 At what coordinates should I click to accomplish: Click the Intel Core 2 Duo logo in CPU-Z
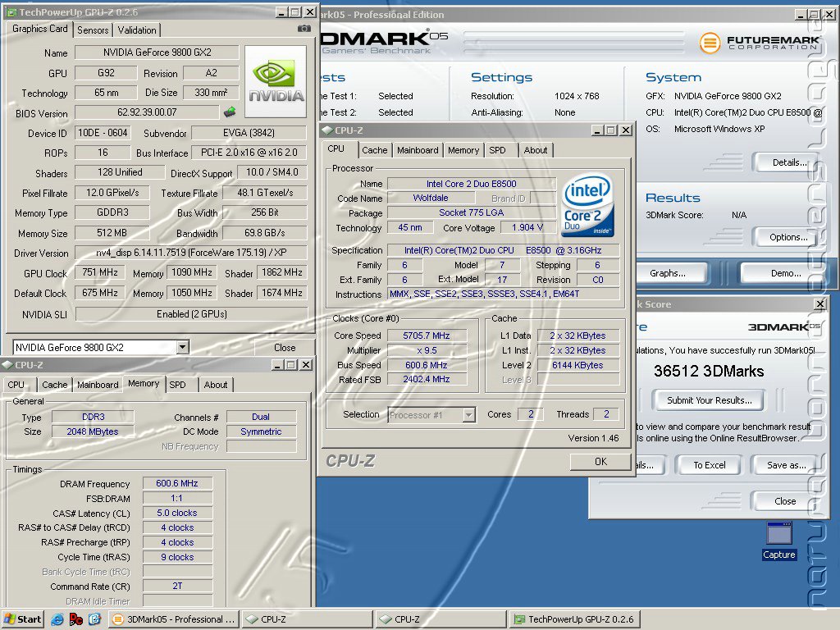(587, 205)
